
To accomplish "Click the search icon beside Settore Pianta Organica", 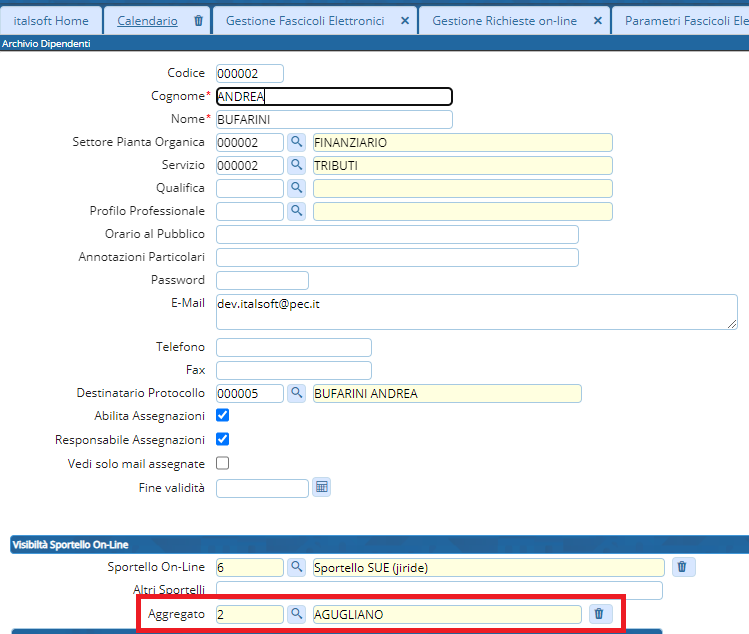I will coord(297,143).
